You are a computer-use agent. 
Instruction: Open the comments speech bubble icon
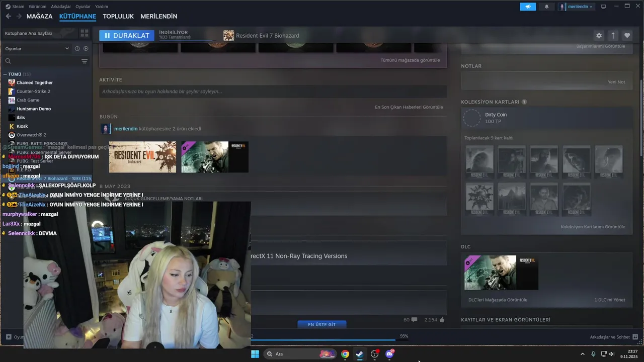(x=414, y=320)
